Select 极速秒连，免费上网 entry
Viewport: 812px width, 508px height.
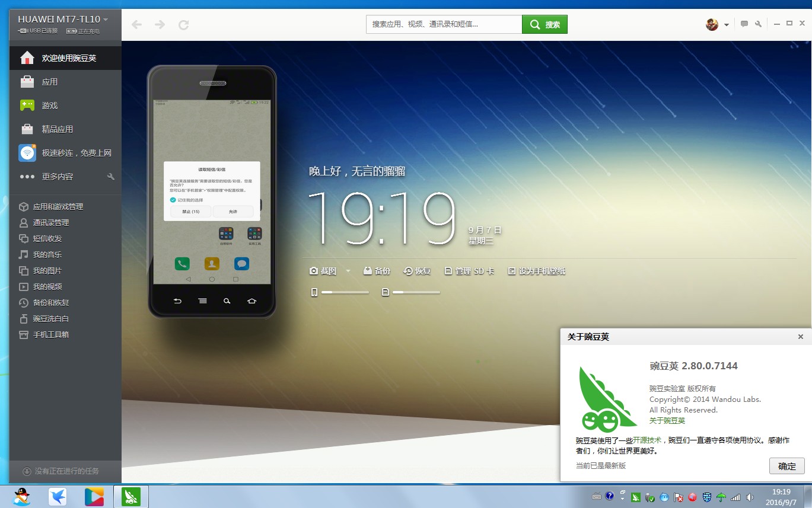(65, 153)
